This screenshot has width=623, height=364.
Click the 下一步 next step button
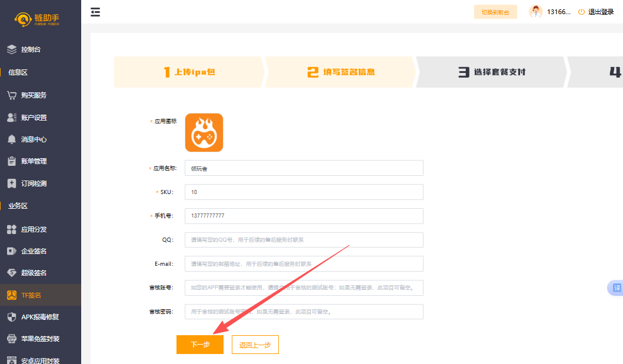pos(200,345)
